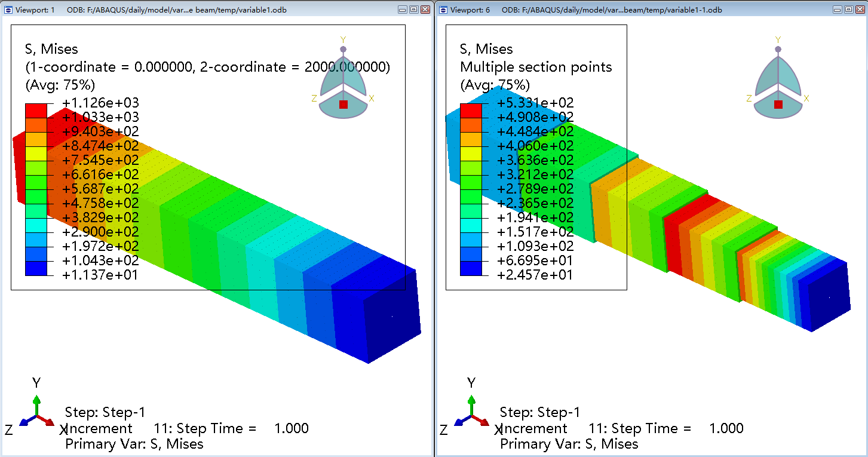Click the Y-axis handle on Viewport 6 view compass
The height and width of the screenshot is (457, 868).
click(x=778, y=49)
